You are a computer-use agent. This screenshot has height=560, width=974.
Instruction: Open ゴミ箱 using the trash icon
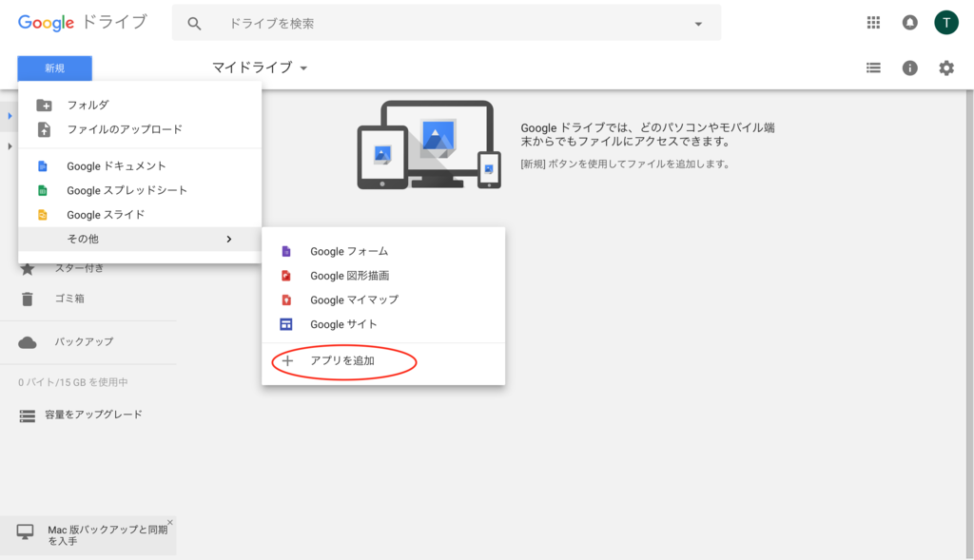pos(29,299)
